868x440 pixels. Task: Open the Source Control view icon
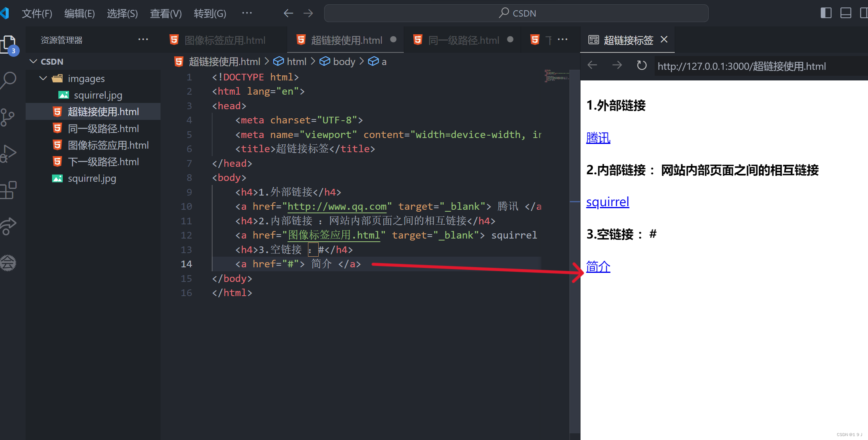coord(8,117)
